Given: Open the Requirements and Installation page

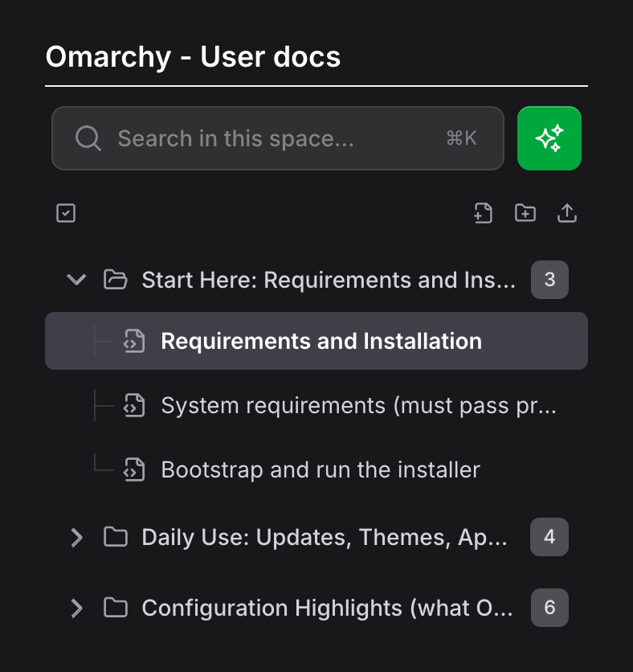Looking at the screenshot, I should 316,341.
